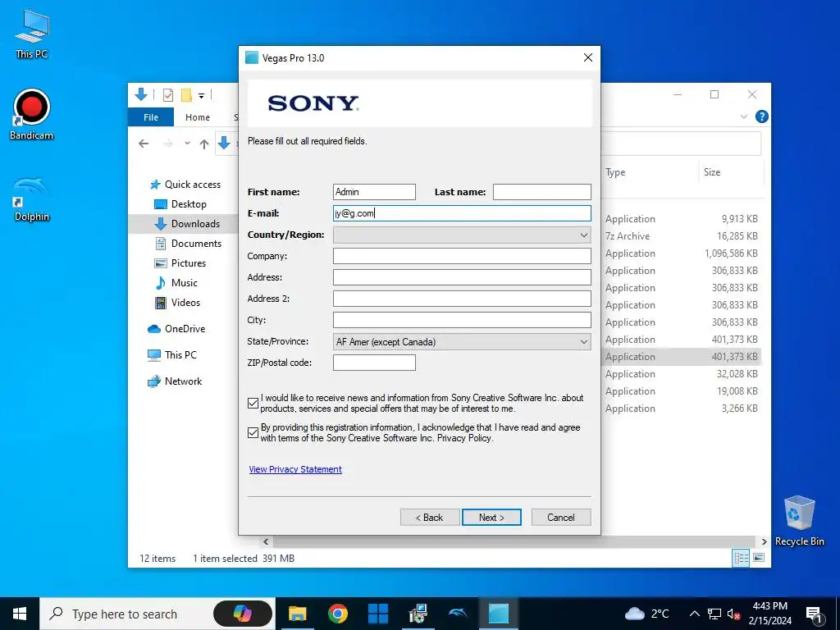
Task: Open File Explorer from taskbar
Action: tap(297, 614)
